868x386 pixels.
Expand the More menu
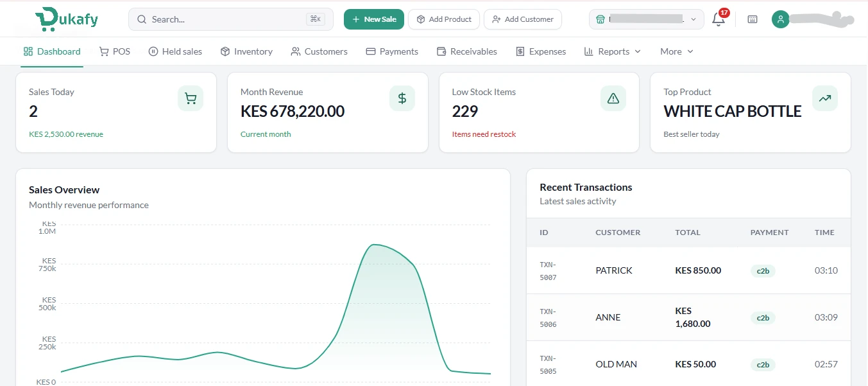[x=677, y=51]
